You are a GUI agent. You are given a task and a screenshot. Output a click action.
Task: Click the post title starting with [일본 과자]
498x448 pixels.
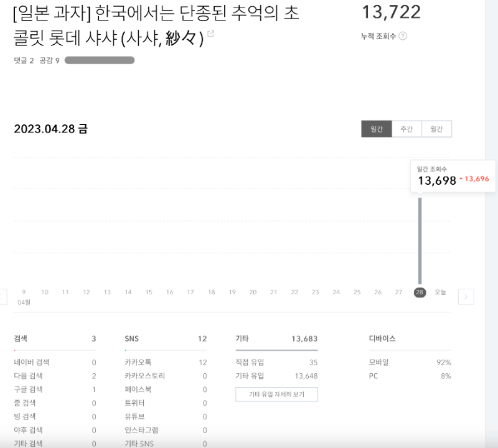coord(156,26)
